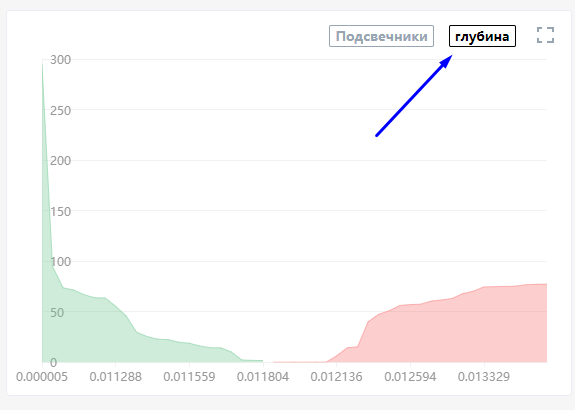The height and width of the screenshot is (410, 575).
Task: Expand chart to fullscreen mode
Action: (x=545, y=35)
